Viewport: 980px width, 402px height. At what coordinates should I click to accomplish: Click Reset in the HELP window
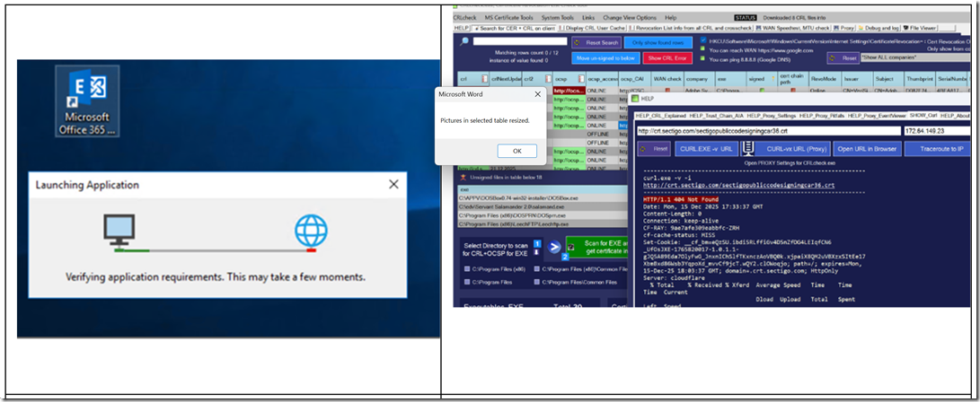tap(654, 149)
